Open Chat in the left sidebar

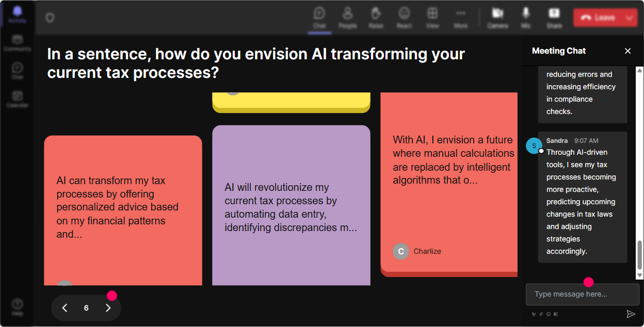(x=18, y=71)
